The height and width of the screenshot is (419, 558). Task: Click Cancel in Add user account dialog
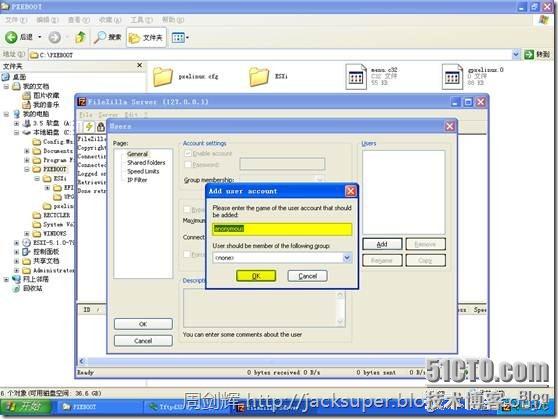click(x=307, y=276)
